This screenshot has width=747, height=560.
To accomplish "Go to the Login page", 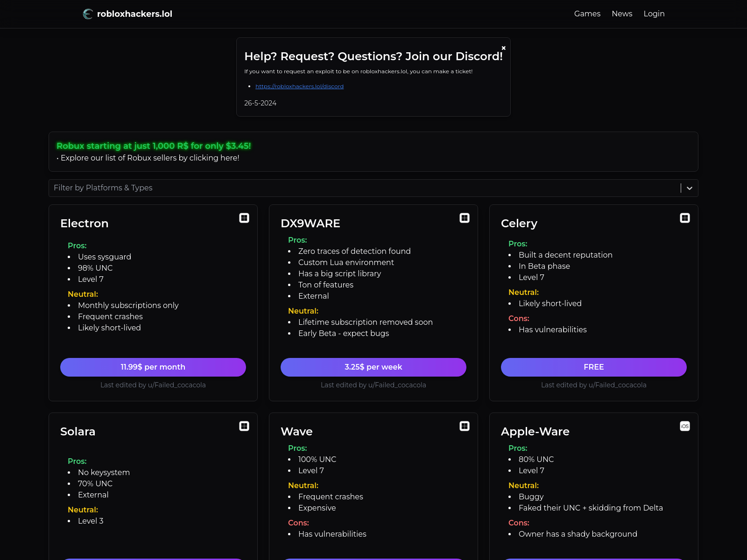I will (x=654, y=14).
